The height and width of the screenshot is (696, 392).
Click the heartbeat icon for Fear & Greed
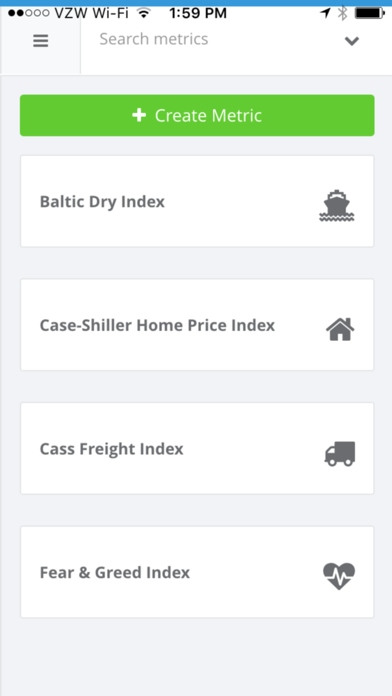tap(339, 576)
